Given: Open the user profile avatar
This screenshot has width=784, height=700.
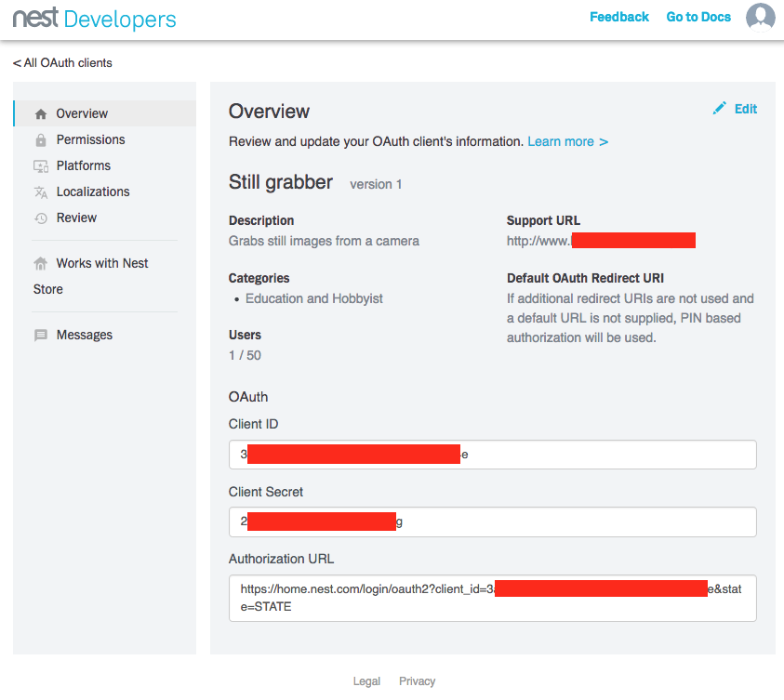Looking at the screenshot, I should (760, 17).
